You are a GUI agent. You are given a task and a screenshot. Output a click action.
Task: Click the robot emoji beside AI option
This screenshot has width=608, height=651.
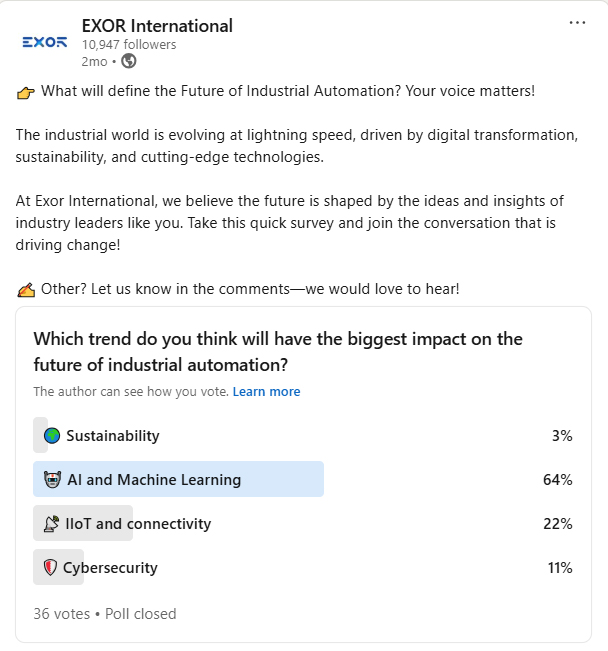click(x=53, y=480)
